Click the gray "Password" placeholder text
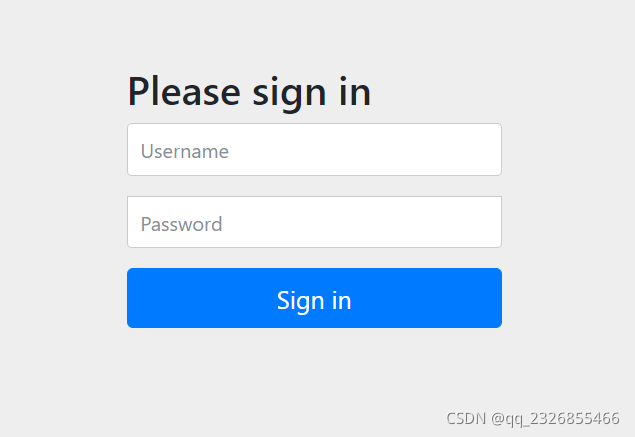Image resolution: width=635 pixels, height=437 pixels. (181, 224)
